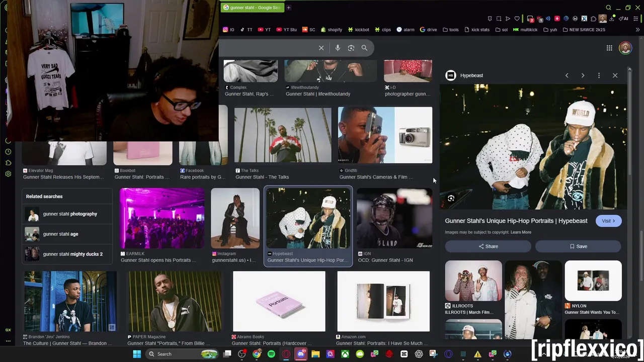The image size is (644, 362).
Task: Open browser pinboard pin icon
Action: click(490, 19)
